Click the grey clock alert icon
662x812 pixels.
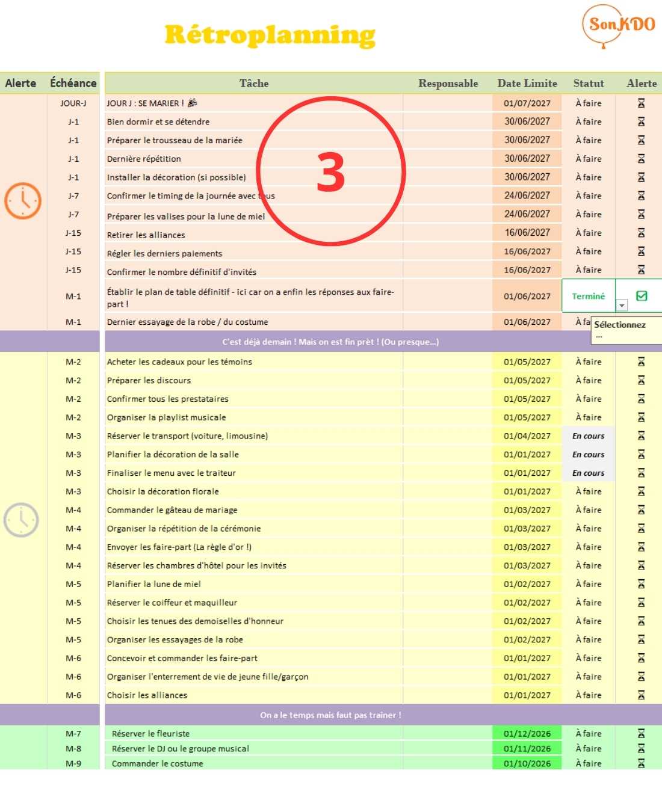tap(22, 520)
